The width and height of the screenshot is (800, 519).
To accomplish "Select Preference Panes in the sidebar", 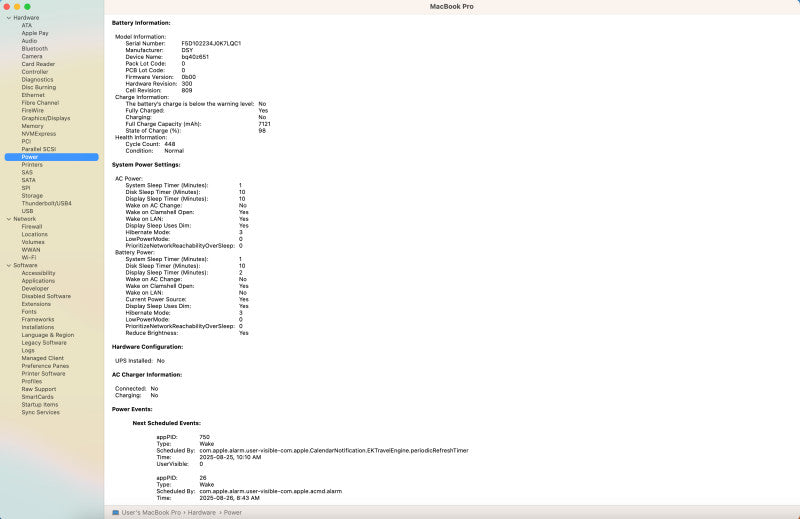I will coord(45,366).
